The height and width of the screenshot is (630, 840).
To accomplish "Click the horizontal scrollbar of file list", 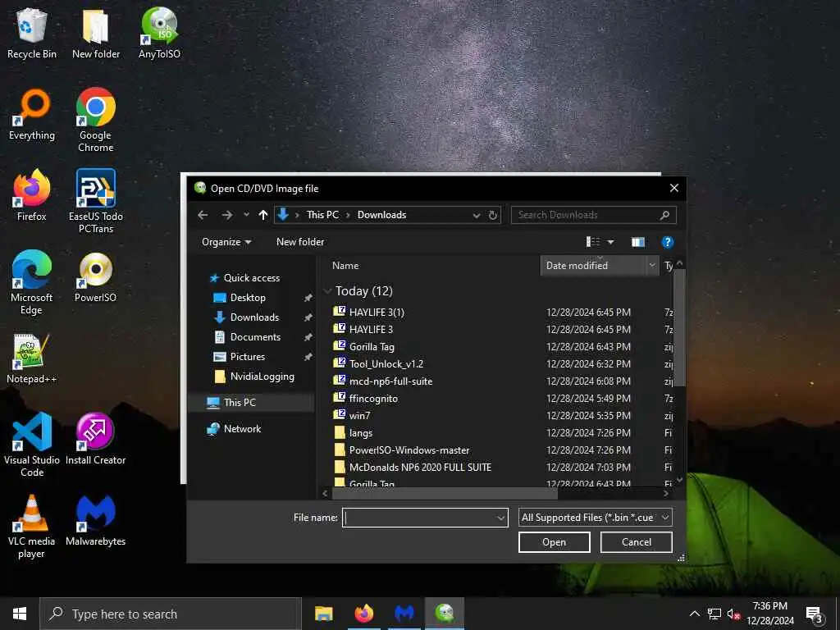I will pos(445,493).
